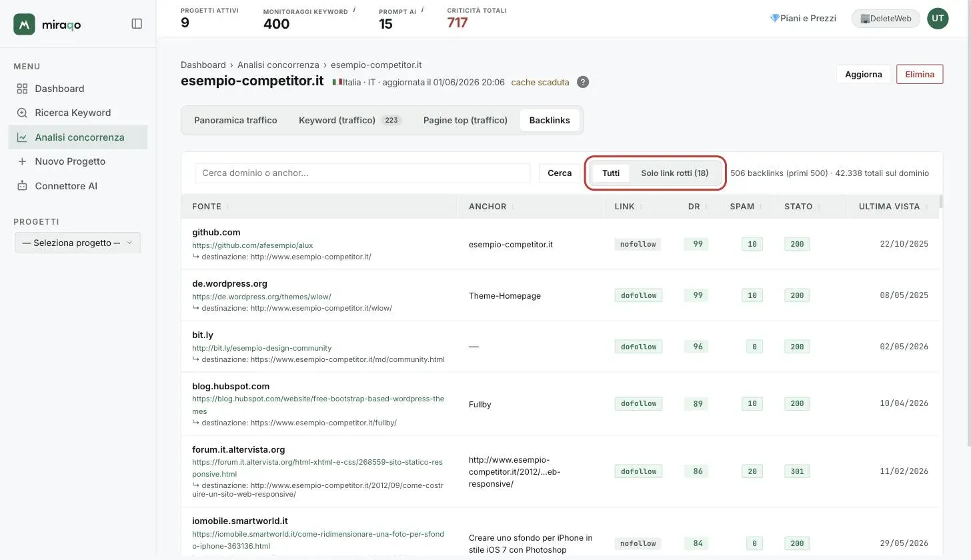Switch to Panoramica traffico tab
The image size is (971, 560).
(235, 120)
